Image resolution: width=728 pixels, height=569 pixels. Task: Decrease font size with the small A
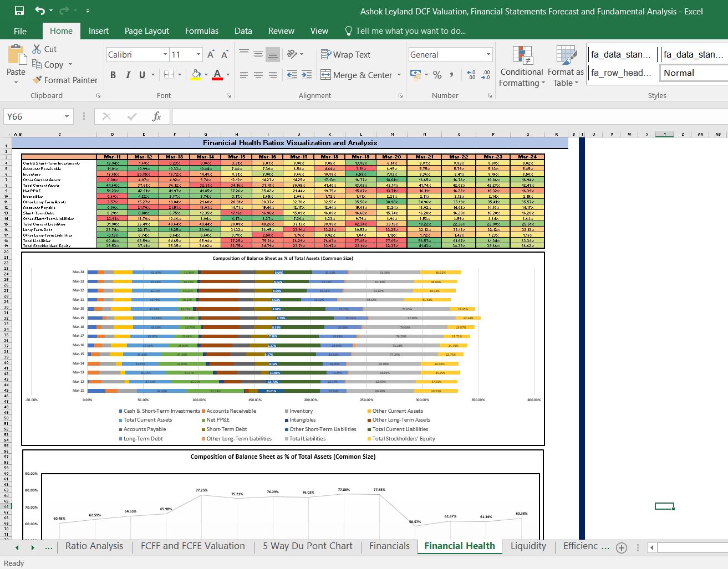point(225,54)
